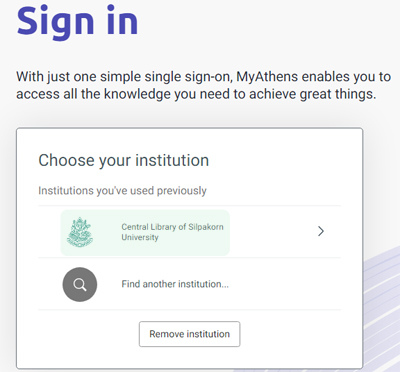Click the magnifying glass search icon
Screen dimensions: 400x372
click(x=80, y=285)
